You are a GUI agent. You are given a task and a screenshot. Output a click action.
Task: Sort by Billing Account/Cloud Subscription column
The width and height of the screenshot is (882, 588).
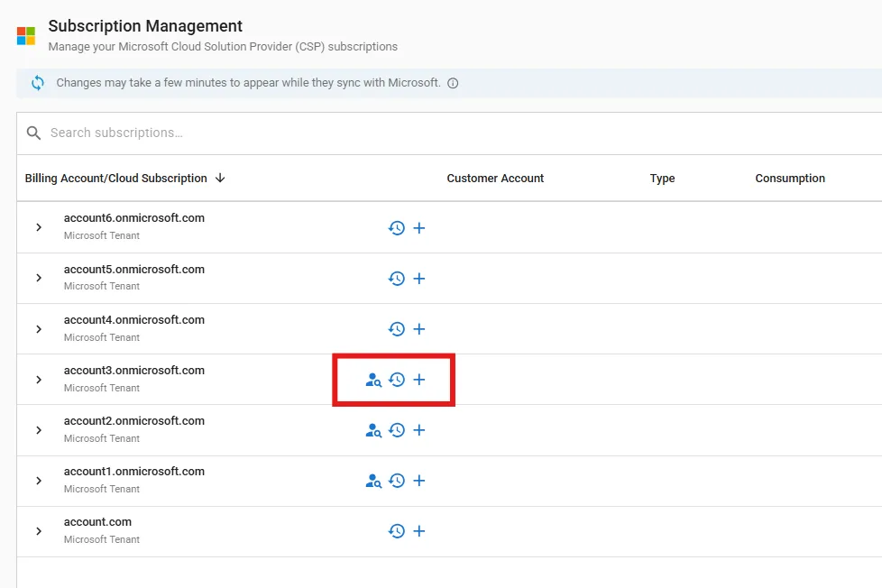(x=115, y=179)
